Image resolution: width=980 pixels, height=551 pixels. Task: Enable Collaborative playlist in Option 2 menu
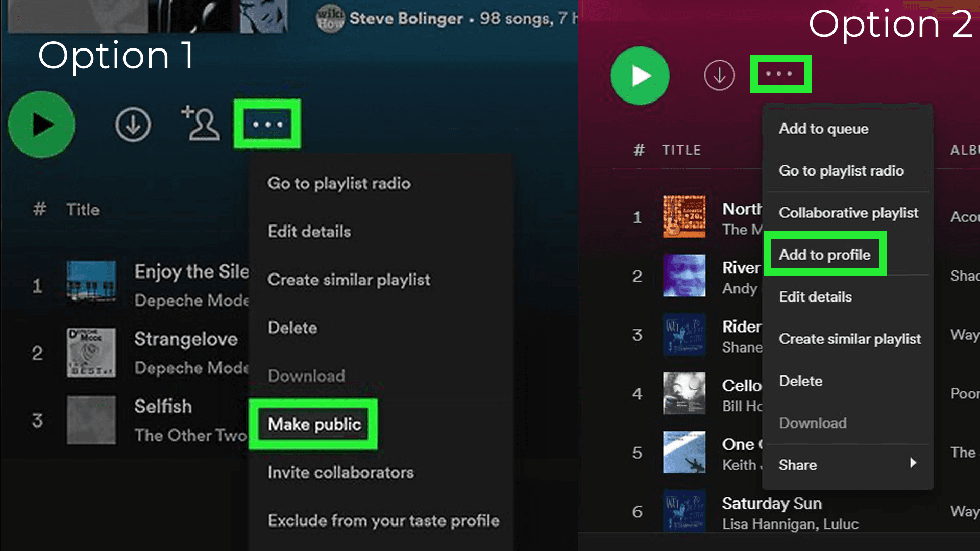(x=848, y=213)
